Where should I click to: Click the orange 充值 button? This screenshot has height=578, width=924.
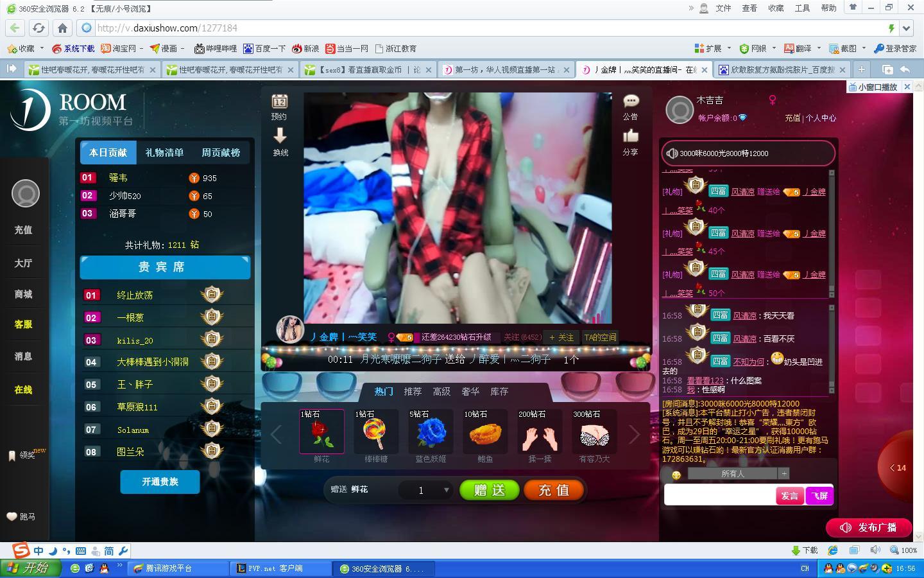pyautogui.click(x=554, y=491)
